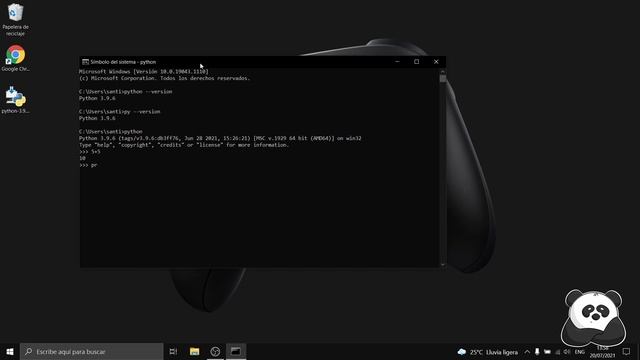
Task: Maximize the Command Prompt window
Action: tap(416, 62)
